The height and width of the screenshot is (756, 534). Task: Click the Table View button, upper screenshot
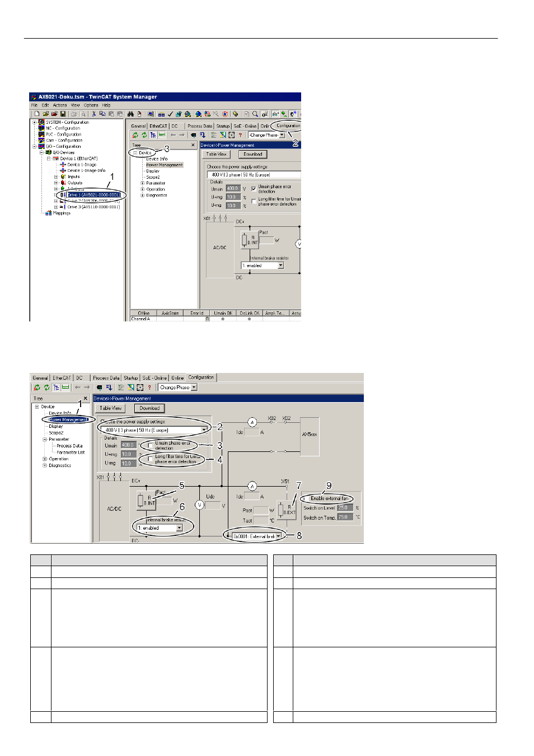click(x=217, y=155)
